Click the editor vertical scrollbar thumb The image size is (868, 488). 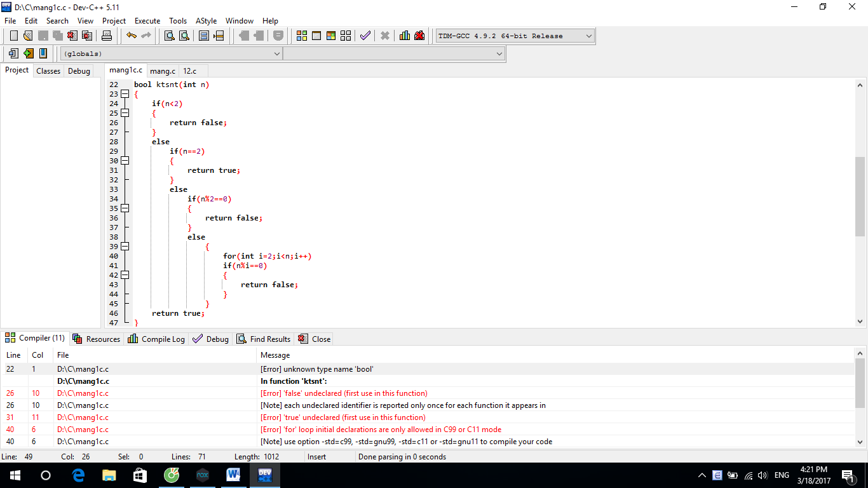(x=860, y=197)
